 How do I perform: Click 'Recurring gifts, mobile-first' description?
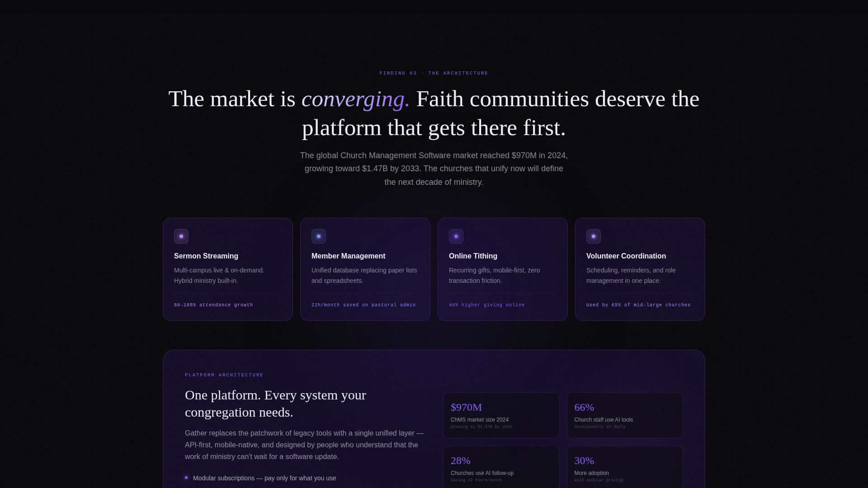(495, 275)
